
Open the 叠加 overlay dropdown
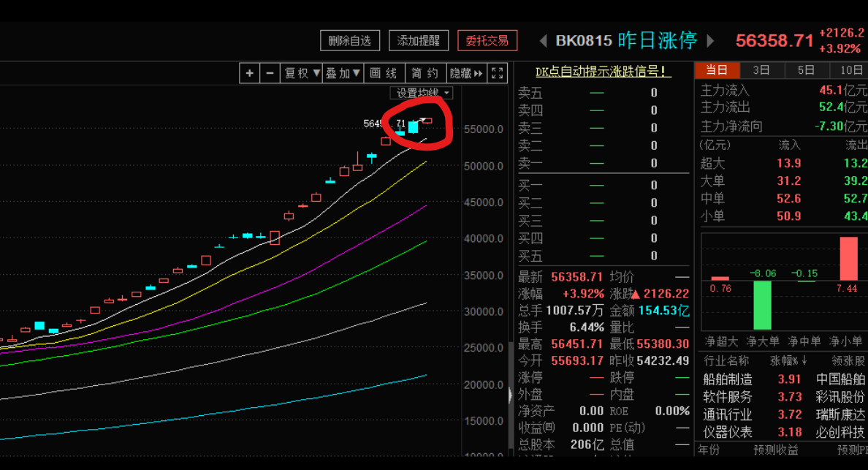[x=343, y=73]
